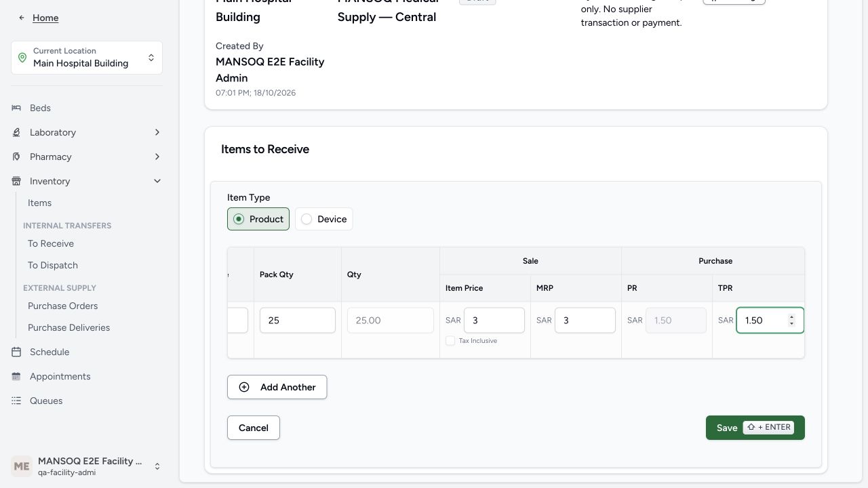Click the disabled Qty field showing 25.00

coord(391,321)
